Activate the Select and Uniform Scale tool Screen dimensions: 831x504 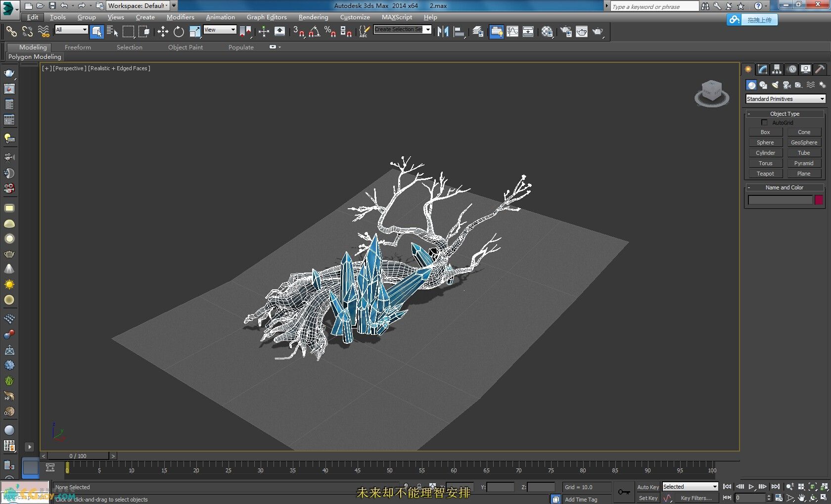(x=195, y=32)
